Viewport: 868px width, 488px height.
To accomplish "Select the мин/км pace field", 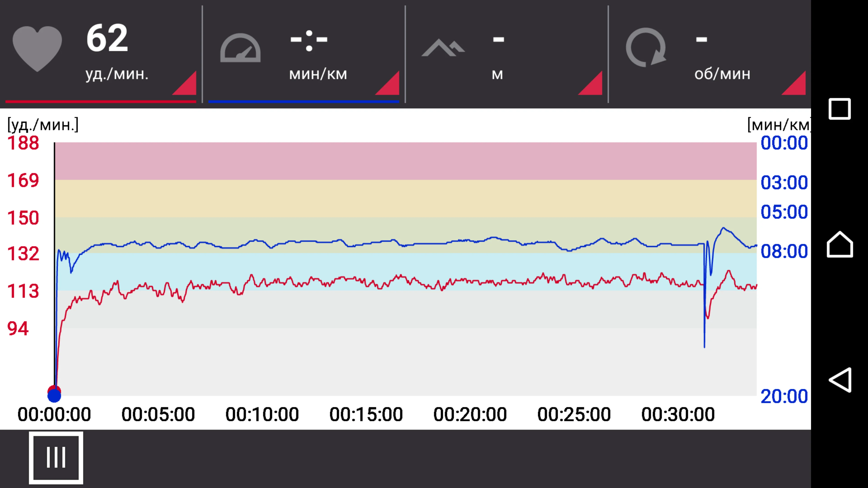I will click(x=318, y=74).
